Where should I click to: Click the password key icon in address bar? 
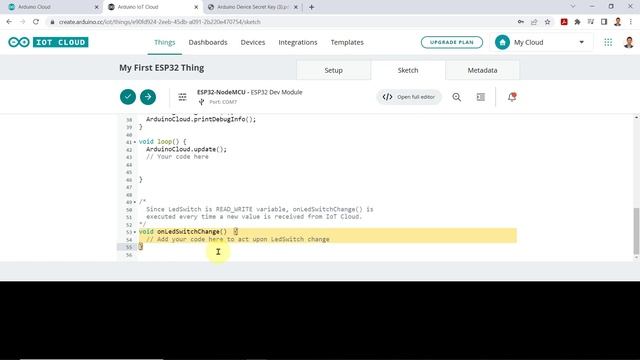(x=521, y=22)
